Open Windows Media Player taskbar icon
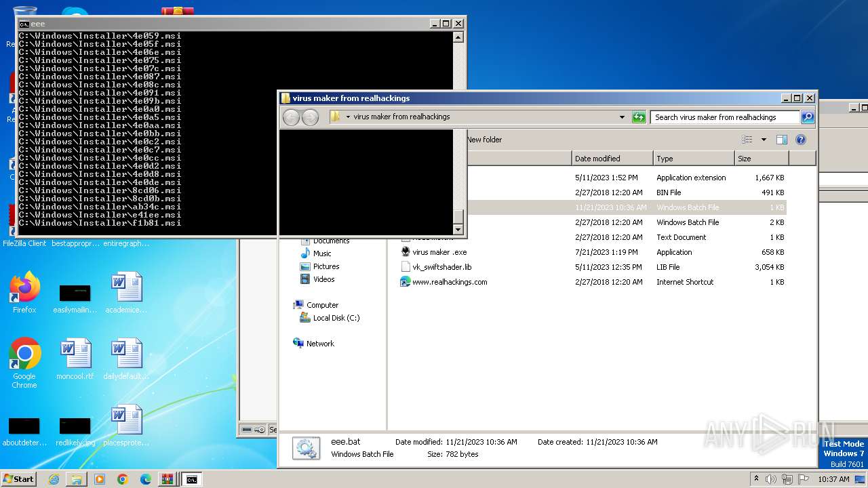The height and width of the screenshot is (488, 868). point(100,479)
